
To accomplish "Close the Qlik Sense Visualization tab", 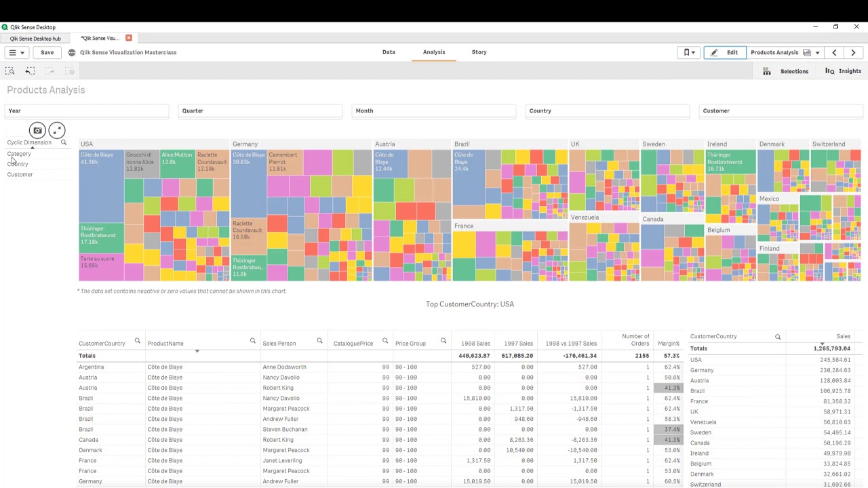I will coord(129,38).
